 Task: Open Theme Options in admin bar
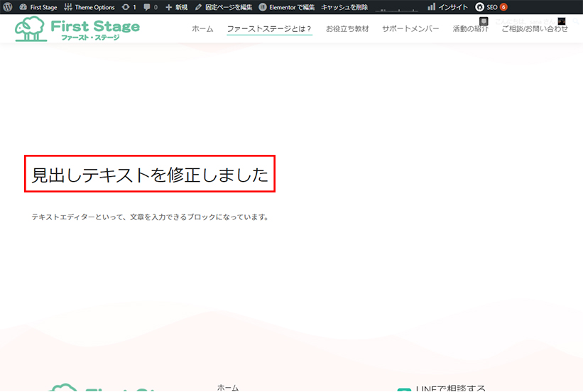click(x=89, y=7)
